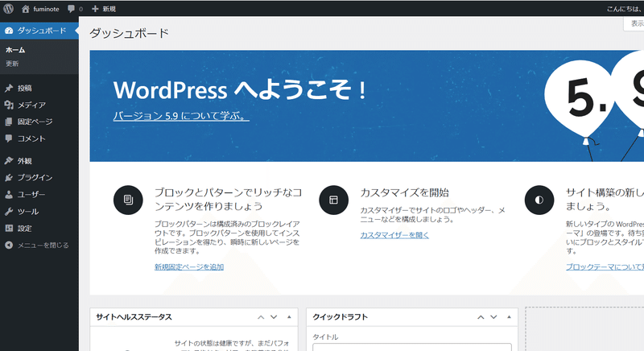Click the 固定ページ pages icon

pos(9,122)
